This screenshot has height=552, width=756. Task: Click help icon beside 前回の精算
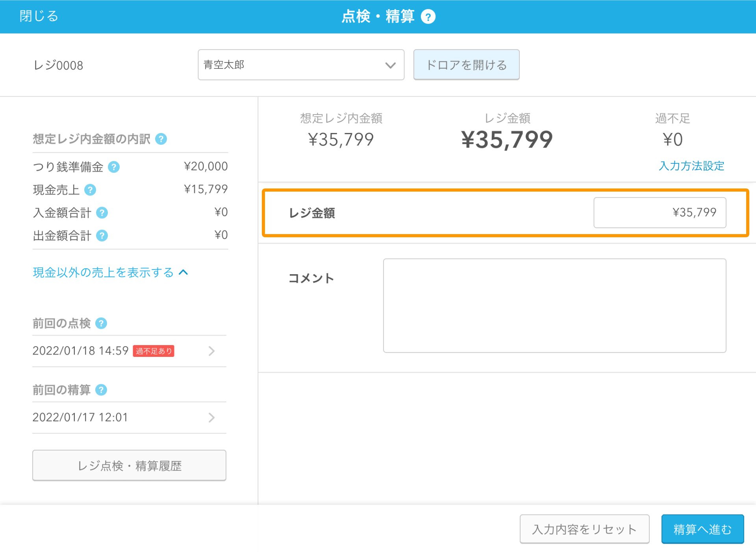(x=101, y=390)
